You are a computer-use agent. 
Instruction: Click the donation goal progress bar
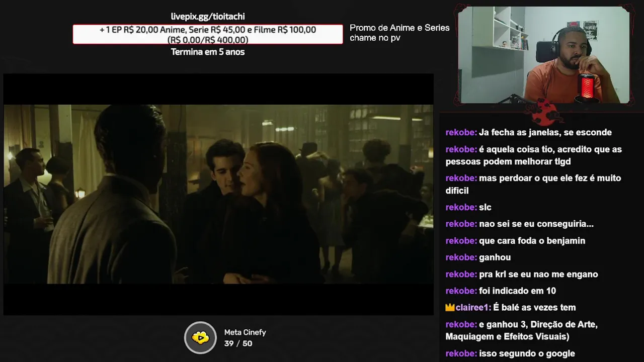click(x=208, y=35)
